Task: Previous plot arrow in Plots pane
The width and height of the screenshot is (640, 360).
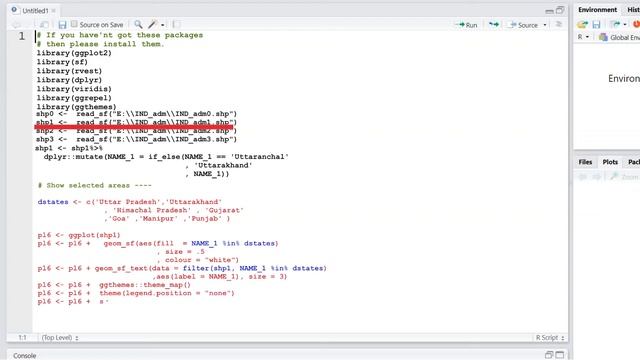Action: pyautogui.click(x=583, y=176)
